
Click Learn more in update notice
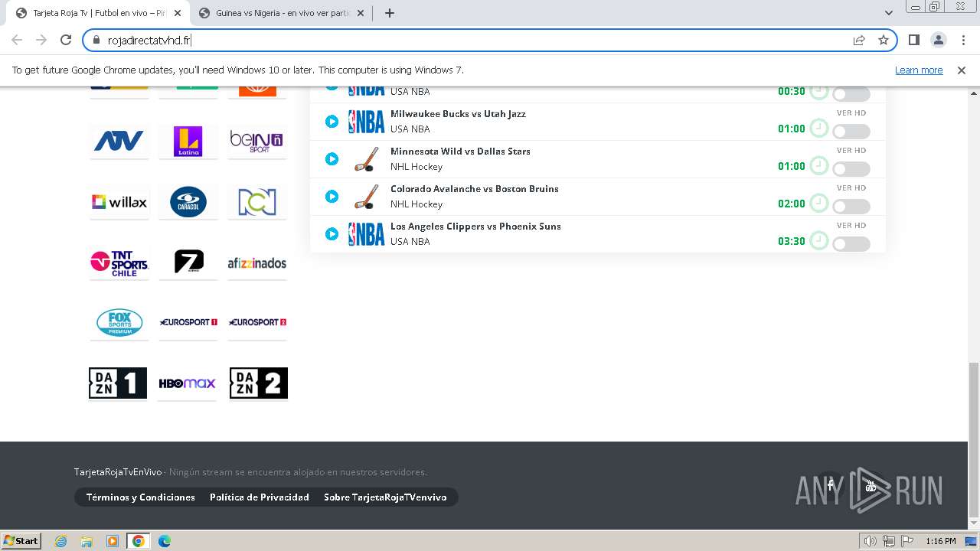[919, 70]
